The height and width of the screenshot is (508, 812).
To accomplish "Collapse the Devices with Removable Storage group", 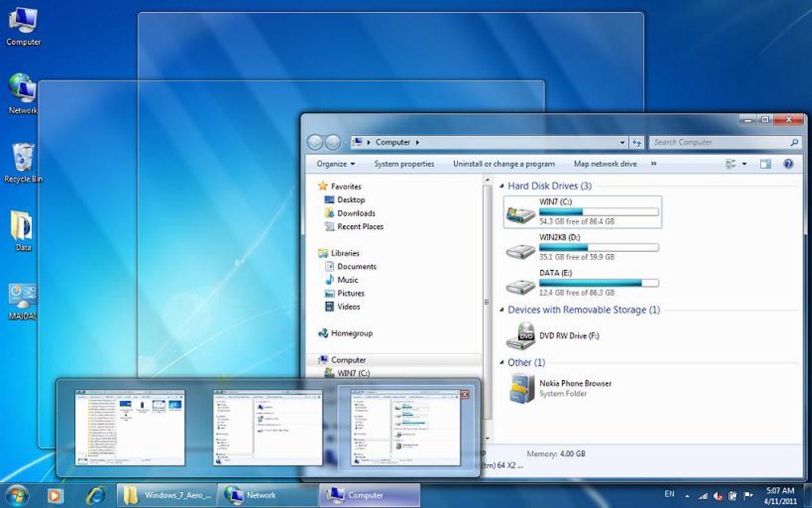I will pyautogui.click(x=501, y=310).
